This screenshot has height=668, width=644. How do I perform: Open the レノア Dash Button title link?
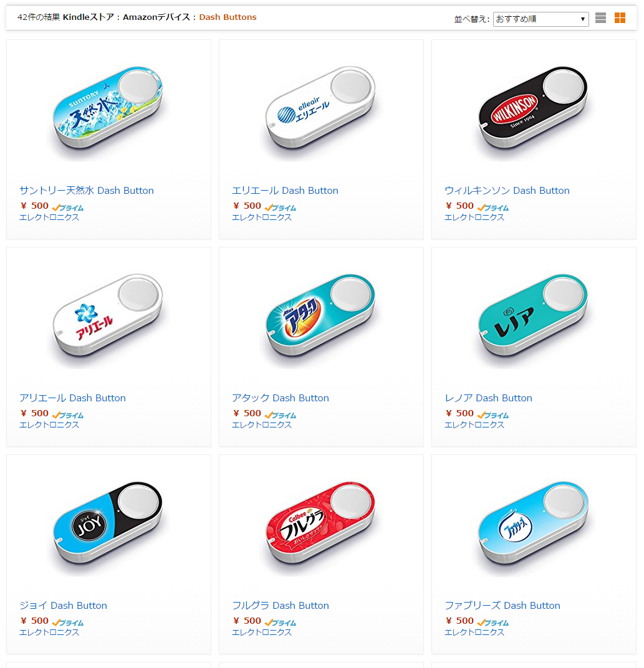pyautogui.click(x=488, y=398)
